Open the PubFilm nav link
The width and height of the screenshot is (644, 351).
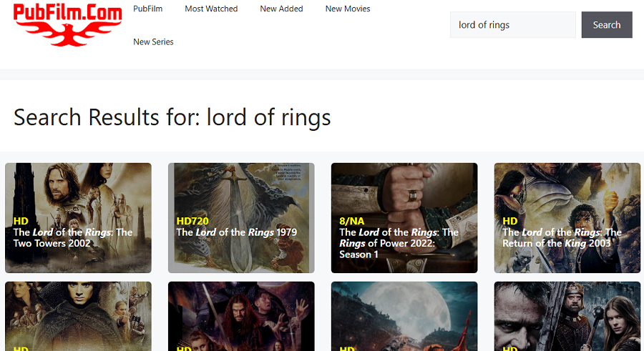pos(148,9)
